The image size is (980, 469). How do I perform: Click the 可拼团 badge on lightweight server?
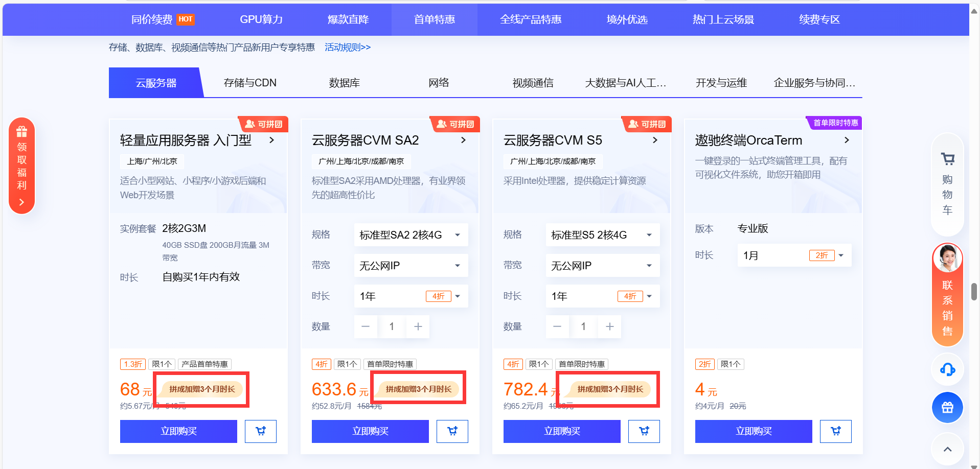pos(264,124)
